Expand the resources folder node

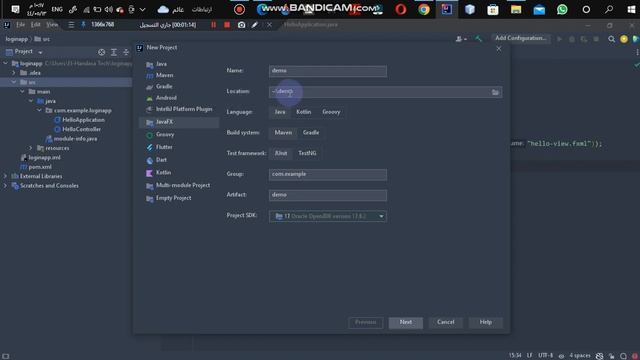31,148
